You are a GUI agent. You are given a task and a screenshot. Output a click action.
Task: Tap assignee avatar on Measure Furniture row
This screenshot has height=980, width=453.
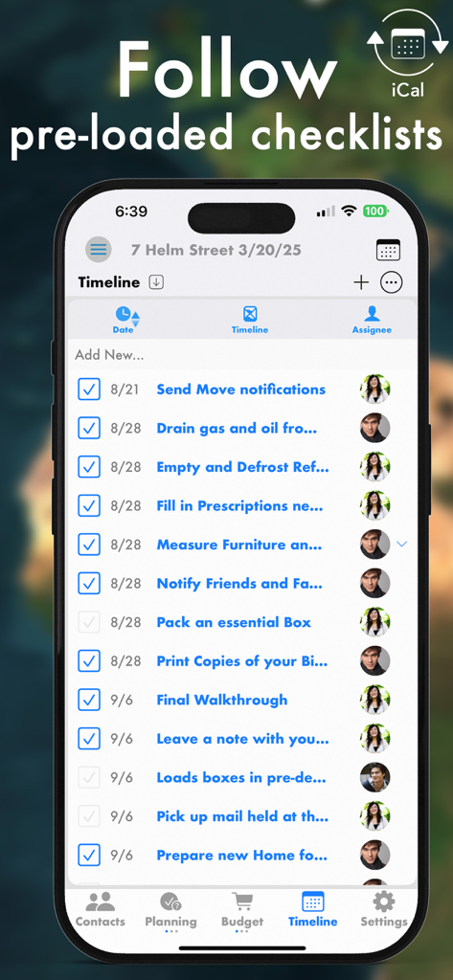tap(374, 545)
